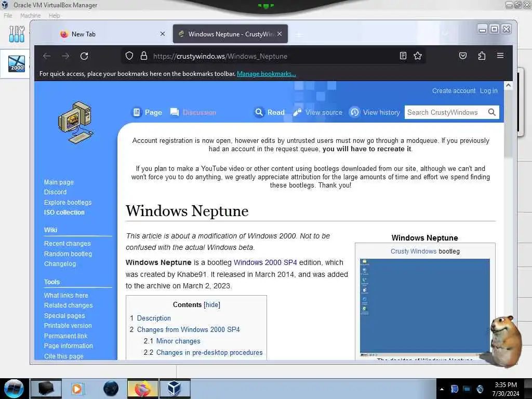Screen dimensions: 532x399
Task: Open Manage bookmarks link
Action: click(267, 74)
